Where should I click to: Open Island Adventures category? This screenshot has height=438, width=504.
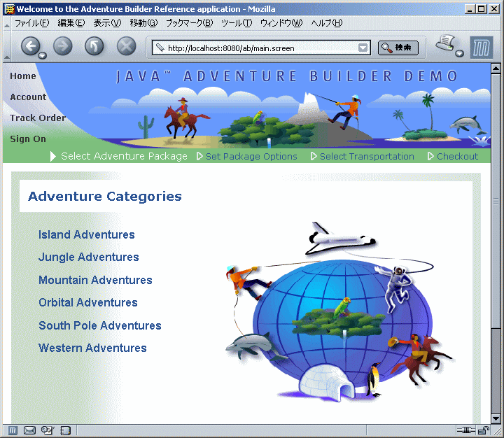point(87,234)
